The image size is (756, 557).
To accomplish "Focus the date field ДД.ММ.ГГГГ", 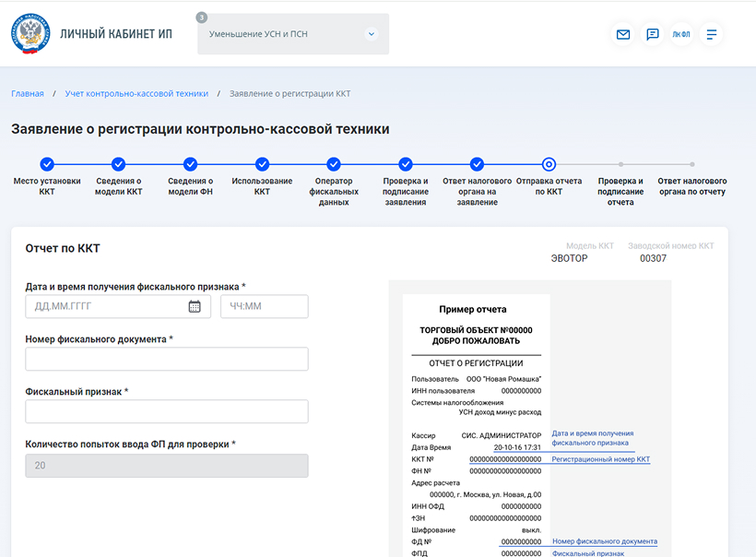I will pos(106,307).
